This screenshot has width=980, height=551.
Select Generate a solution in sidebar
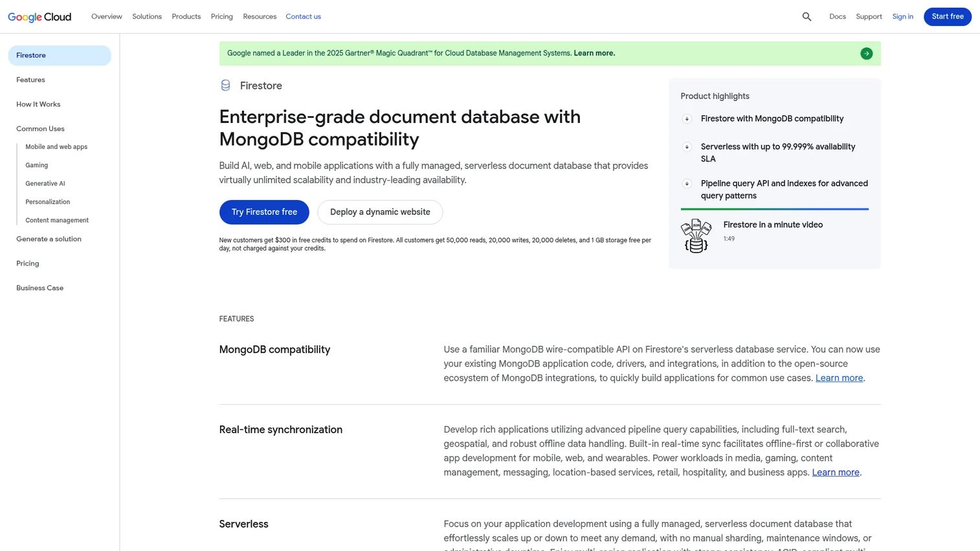click(49, 240)
